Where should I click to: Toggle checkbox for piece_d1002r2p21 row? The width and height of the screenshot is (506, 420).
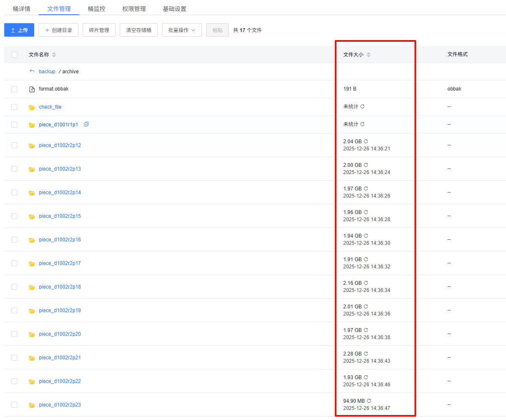tap(14, 358)
